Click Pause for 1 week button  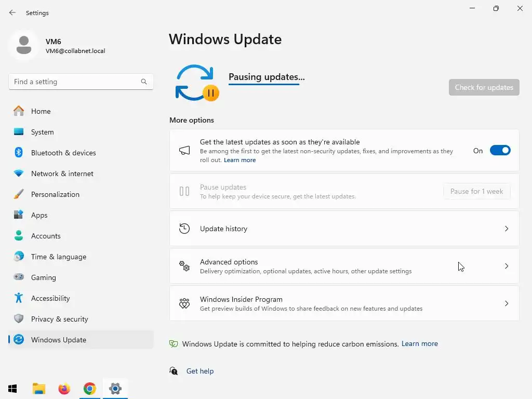coord(476,191)
